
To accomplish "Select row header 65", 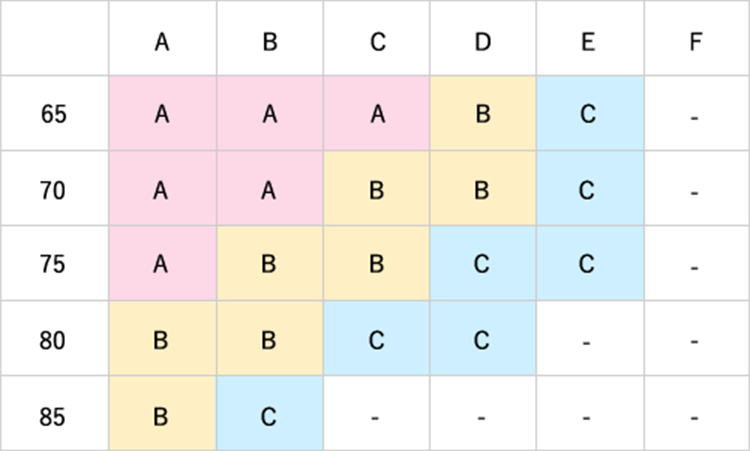I will [54, 114].
